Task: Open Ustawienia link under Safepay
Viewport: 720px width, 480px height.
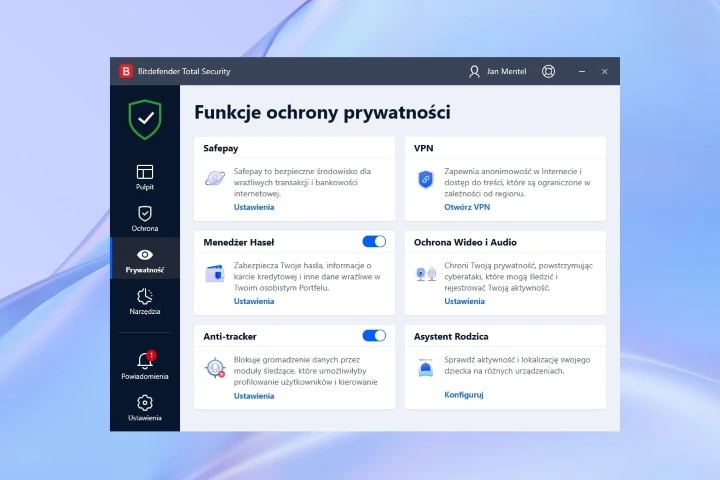Action: 254,207
